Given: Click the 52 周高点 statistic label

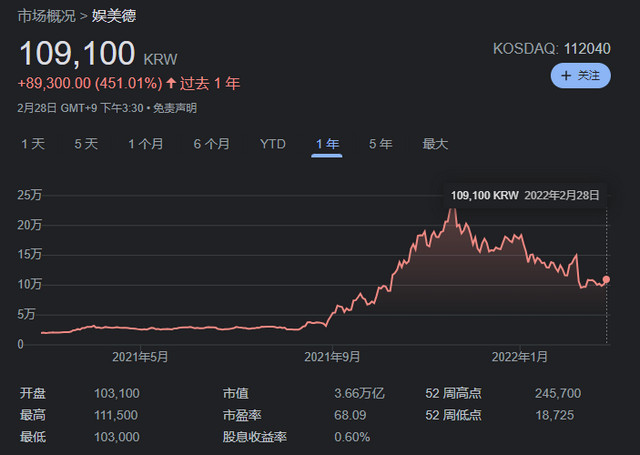Looking at the screenshot, I should click(454, 393).
